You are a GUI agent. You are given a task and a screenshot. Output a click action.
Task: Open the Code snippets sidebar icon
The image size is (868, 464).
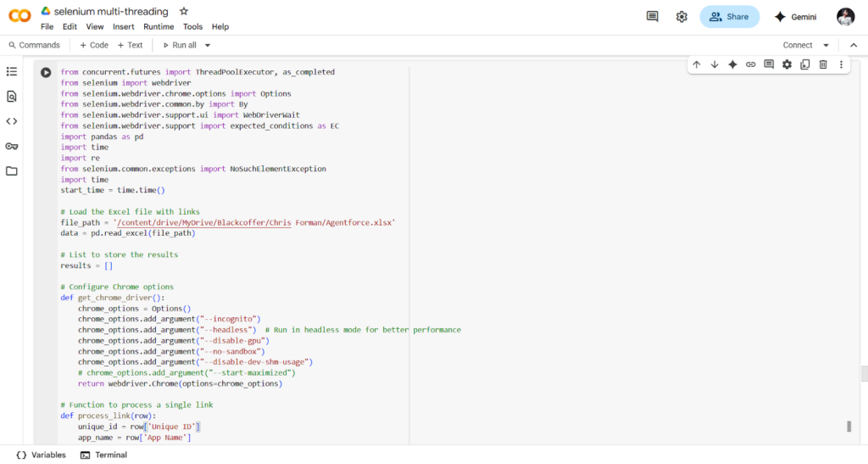click(11, 121)
